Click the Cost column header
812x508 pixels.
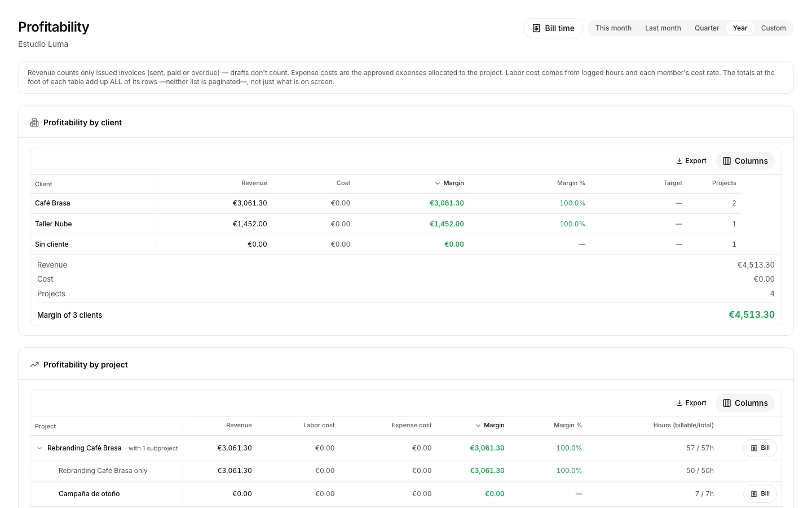tap(343, 183)
